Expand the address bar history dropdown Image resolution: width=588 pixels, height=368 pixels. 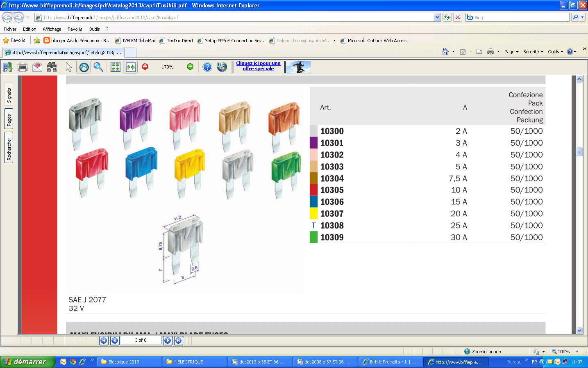(437, 17)
